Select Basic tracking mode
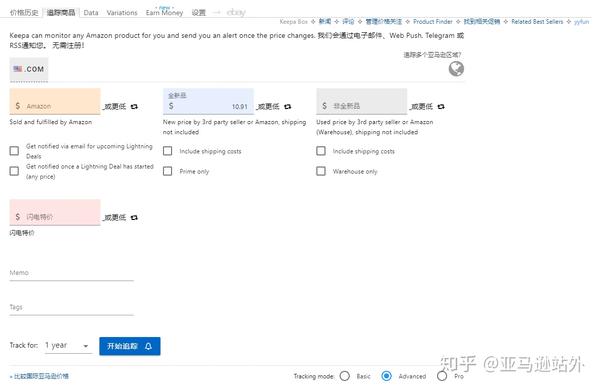 pyautogui.click(x=345, y=376)
